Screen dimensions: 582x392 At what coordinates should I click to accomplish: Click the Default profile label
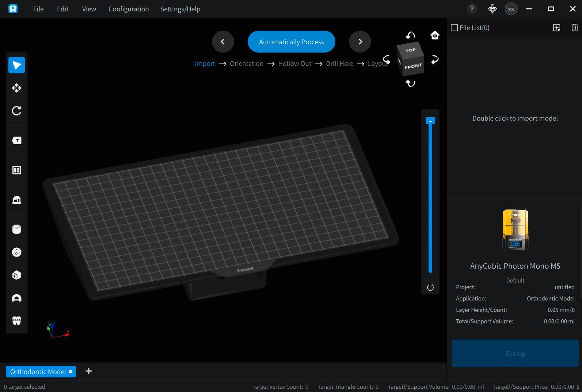(515, 280)
